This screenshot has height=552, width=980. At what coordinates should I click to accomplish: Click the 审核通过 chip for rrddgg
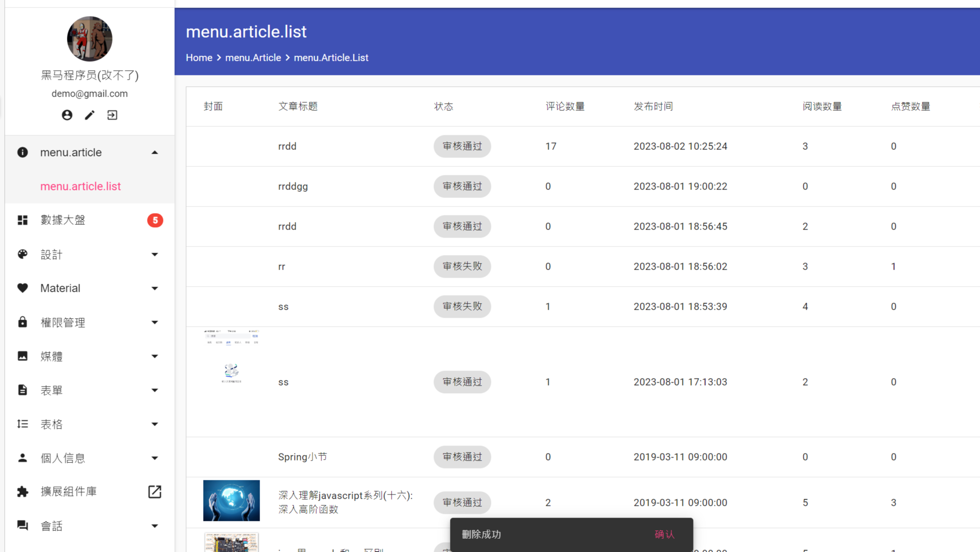(462, 186)
